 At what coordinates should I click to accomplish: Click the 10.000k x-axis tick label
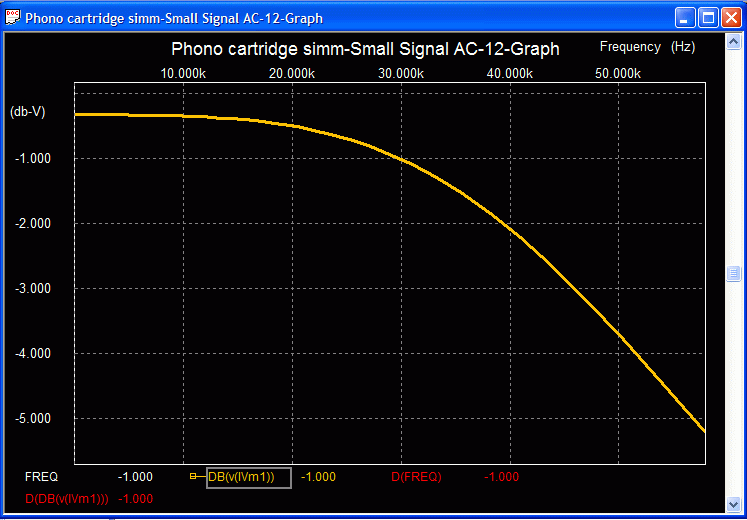click(183, 74)
